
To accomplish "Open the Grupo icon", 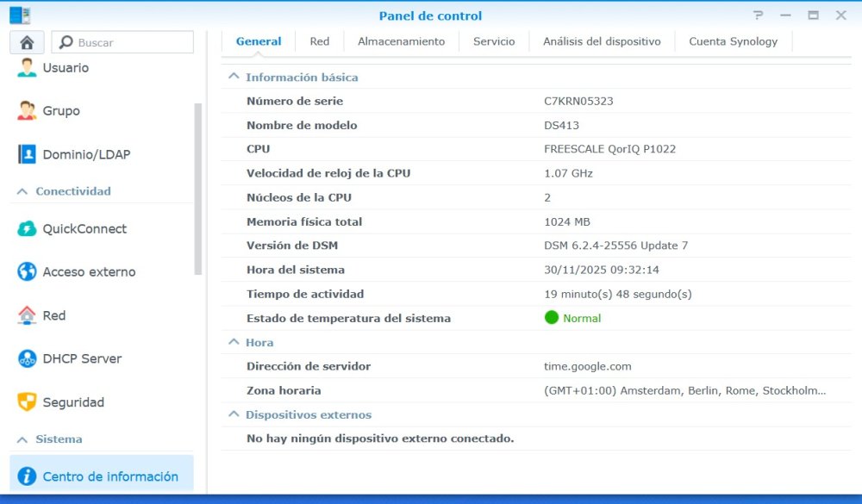I will (27, 110).
